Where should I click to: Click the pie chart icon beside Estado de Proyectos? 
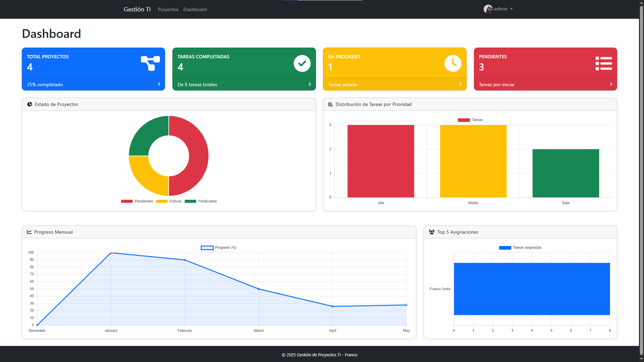coord(30,104)
